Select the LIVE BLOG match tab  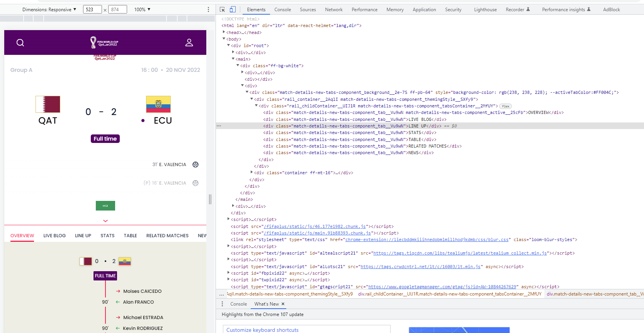pyautogui.click(x=54, y=236)
